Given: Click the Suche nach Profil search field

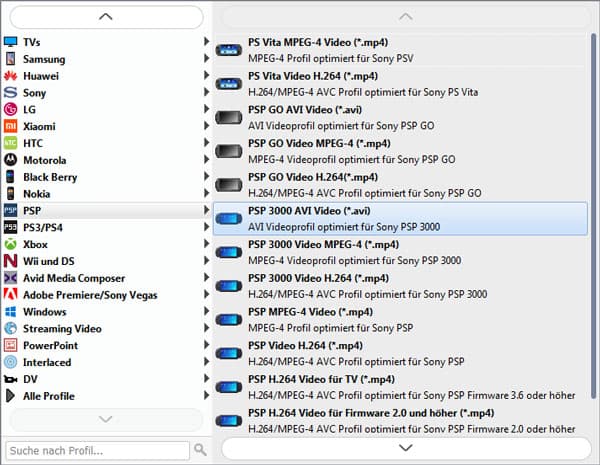Looking at the screenshot, I should [x=98, y=450].
